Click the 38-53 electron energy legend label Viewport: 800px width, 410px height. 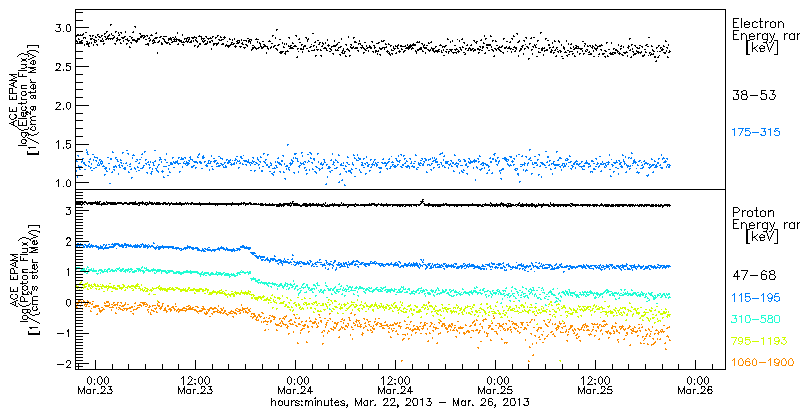(x=754, y=95)
